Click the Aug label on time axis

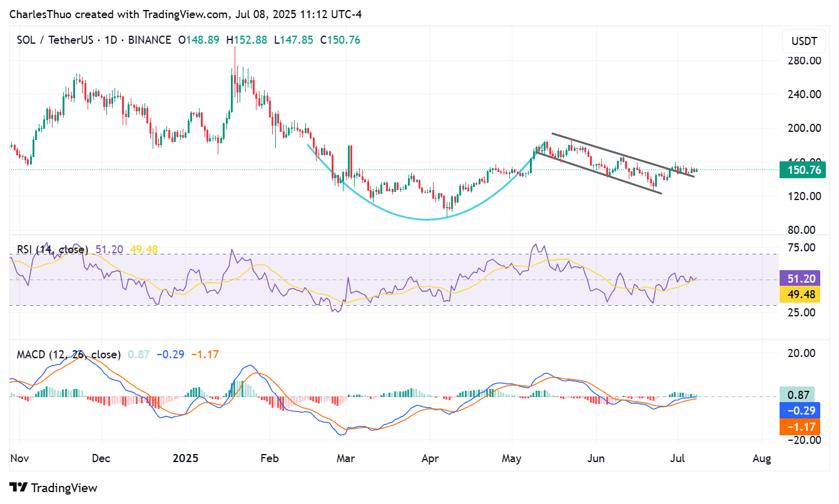761,458
